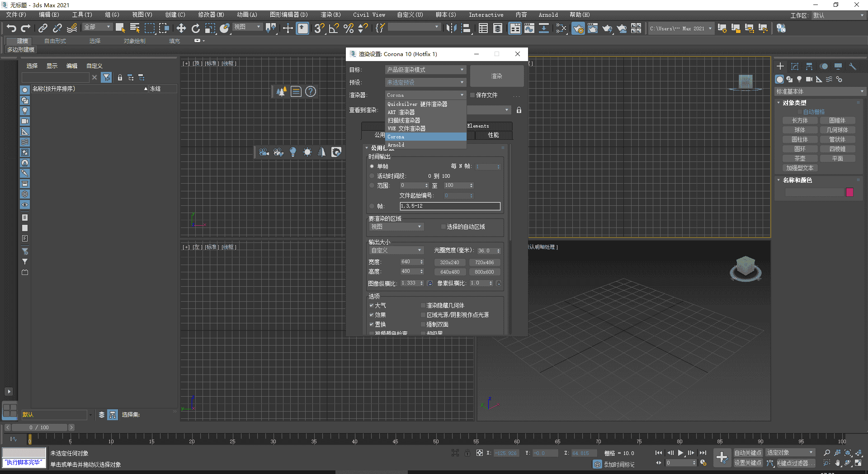Click the Go to Start frame icon
The image size is (868, 474).
click(659, 453)
